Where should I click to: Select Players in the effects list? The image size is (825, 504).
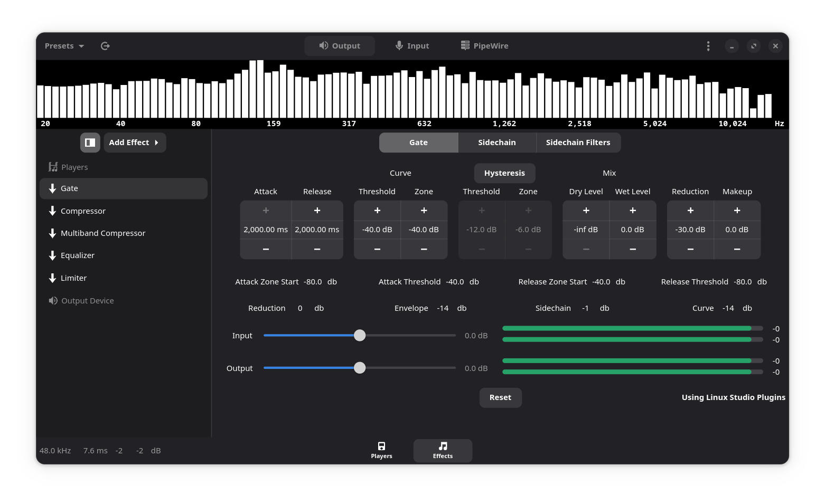point(124,167)
